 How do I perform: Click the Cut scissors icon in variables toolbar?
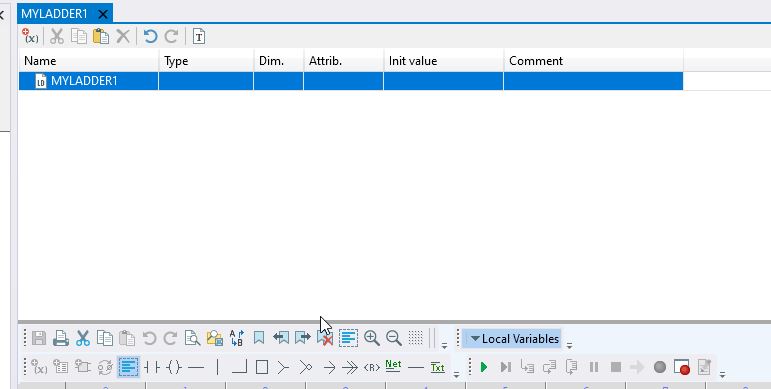[x=57, y=36]
